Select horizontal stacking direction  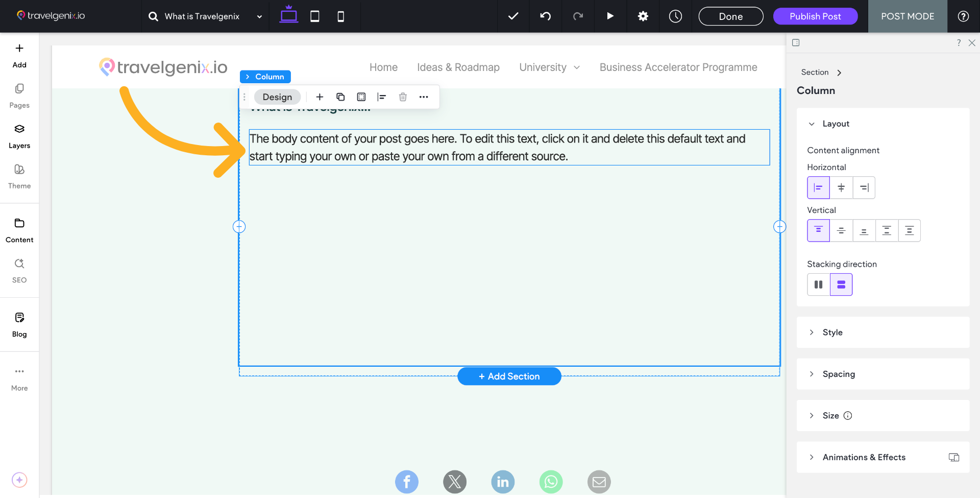818,284
